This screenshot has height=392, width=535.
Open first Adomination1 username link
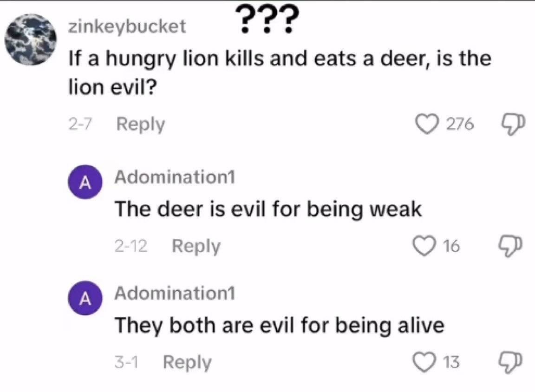[175, 177]
